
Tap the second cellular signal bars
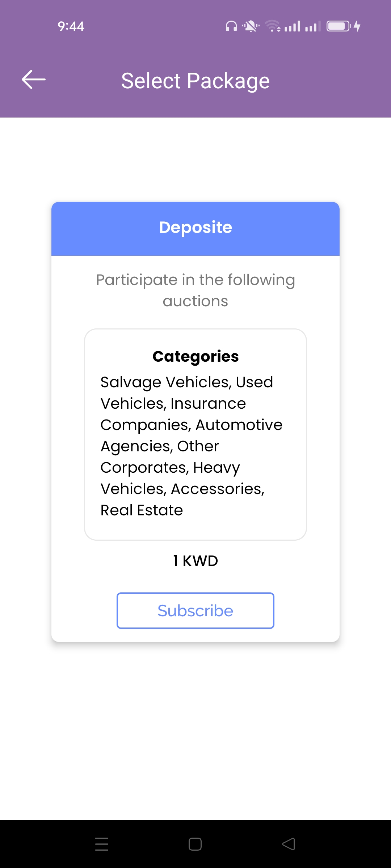click(x=313, y=26)
